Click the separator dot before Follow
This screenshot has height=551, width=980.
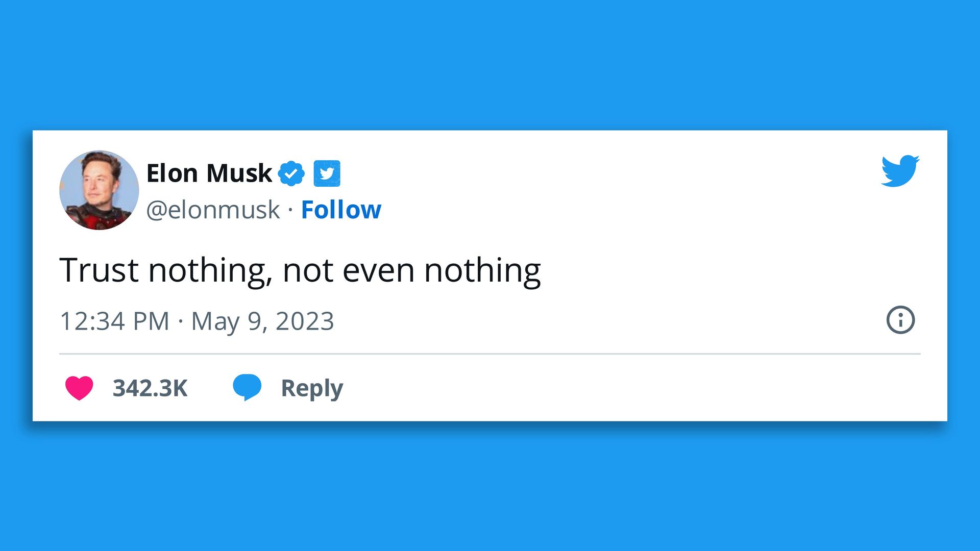[290, 210]
